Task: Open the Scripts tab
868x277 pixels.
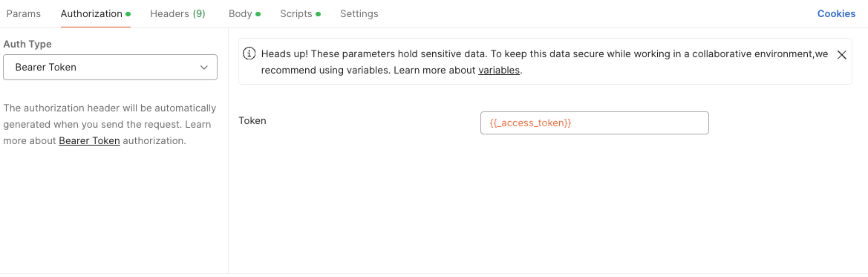Action: pyautogui.click(x=296, y=14)
